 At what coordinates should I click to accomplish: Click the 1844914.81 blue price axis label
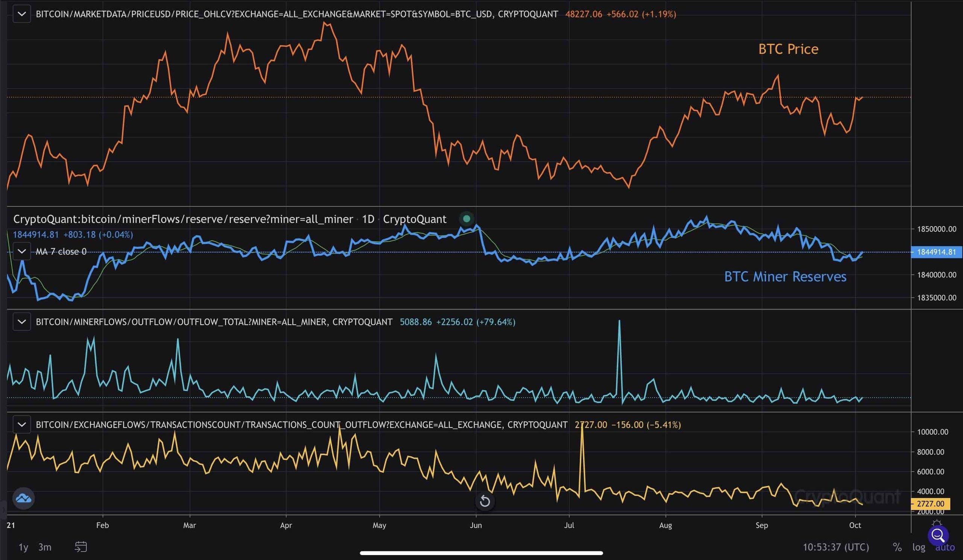(936, 252)
